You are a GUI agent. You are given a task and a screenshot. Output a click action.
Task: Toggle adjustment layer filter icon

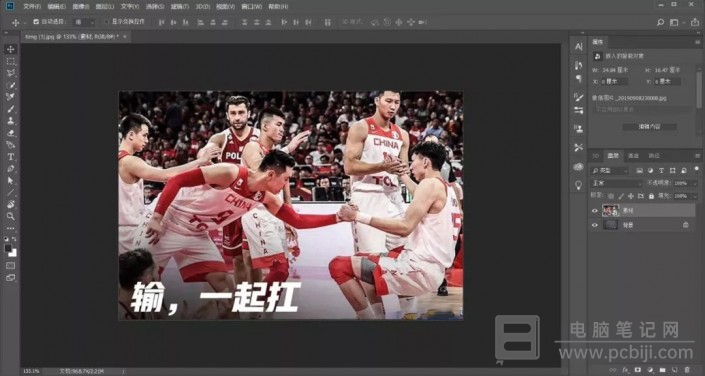(650, 170)
